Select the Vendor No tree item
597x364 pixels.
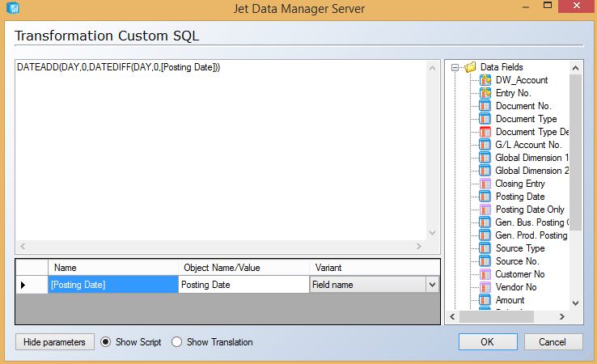coord(516,287)
